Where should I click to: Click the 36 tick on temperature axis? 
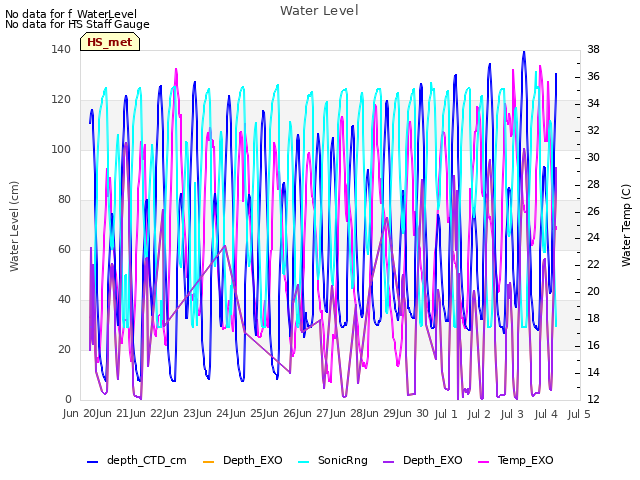click(593, 76)
